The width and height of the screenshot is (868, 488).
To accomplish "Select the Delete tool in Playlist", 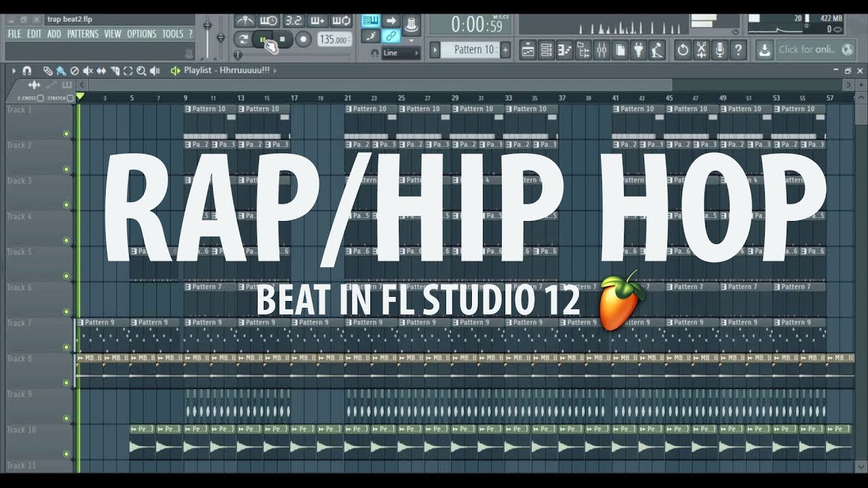I will click(75, 70).
